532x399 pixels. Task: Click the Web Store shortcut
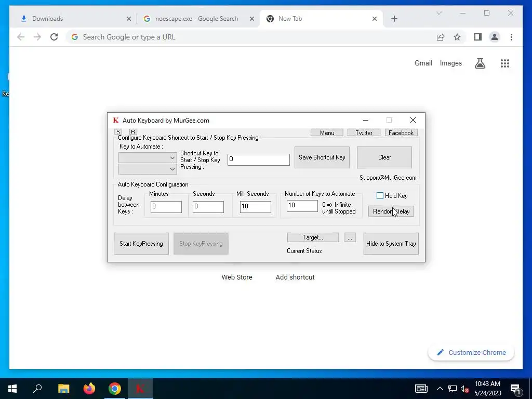237,277
